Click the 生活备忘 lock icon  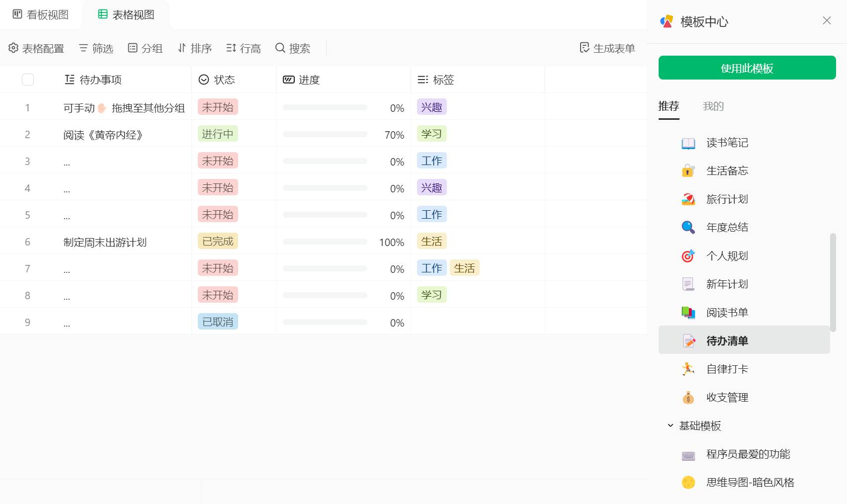click(x=688, y=171)
